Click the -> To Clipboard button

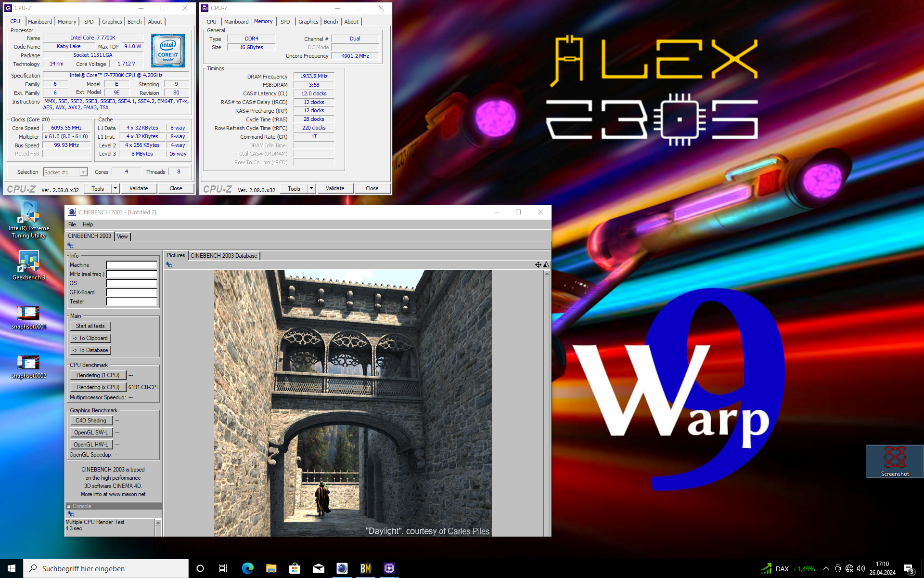click(x=90, y=338)
